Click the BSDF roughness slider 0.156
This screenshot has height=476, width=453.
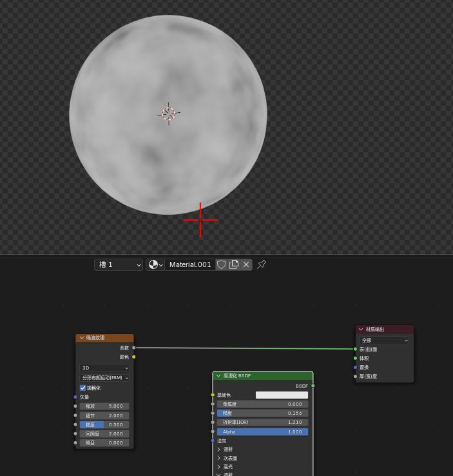click(x=262, y=413)
